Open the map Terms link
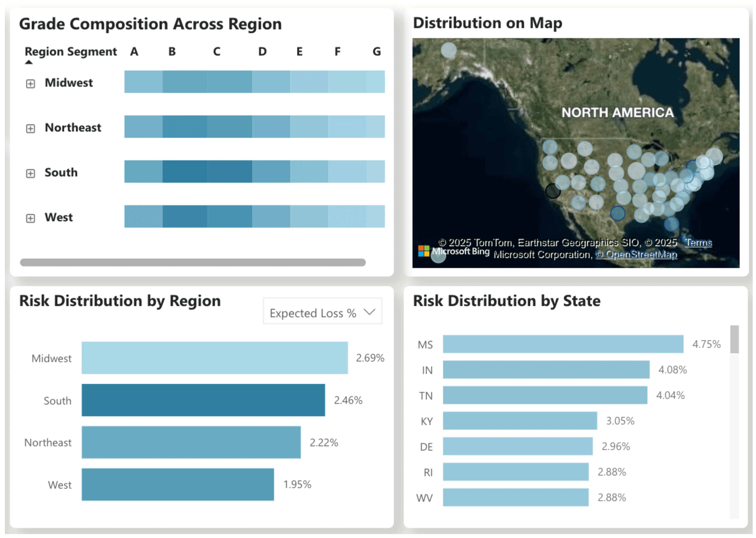This screenshot has height=538, width=756. [x=698, y=242]
